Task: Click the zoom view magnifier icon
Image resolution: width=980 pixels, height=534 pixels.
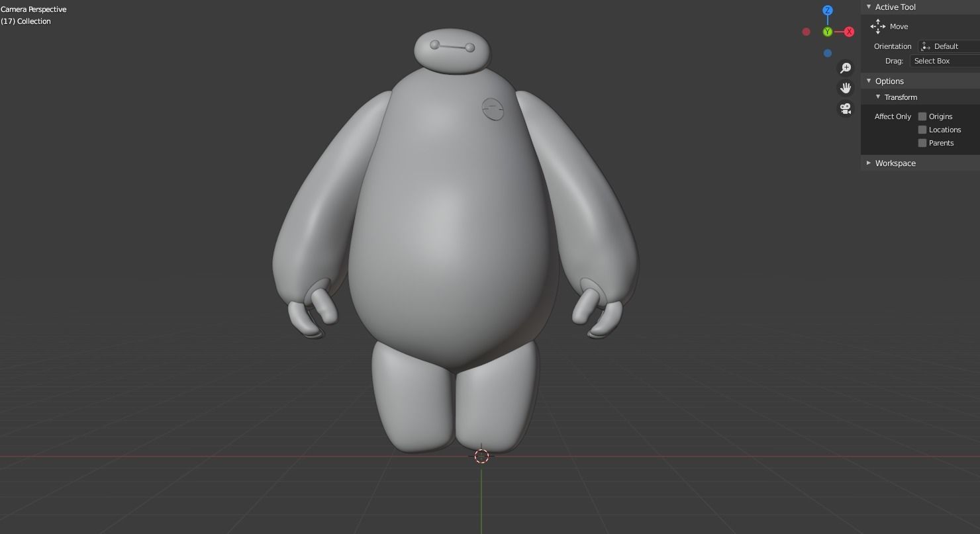Action: pos(846,67)
